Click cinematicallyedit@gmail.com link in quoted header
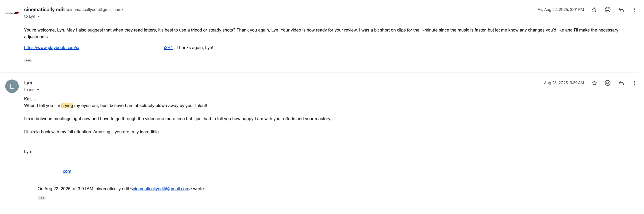 (161, 189)
